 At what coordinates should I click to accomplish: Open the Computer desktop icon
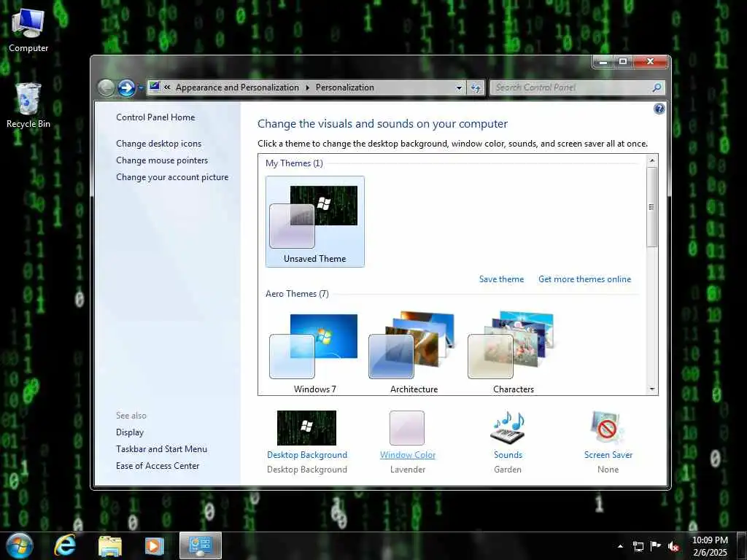tap(28, 29)
